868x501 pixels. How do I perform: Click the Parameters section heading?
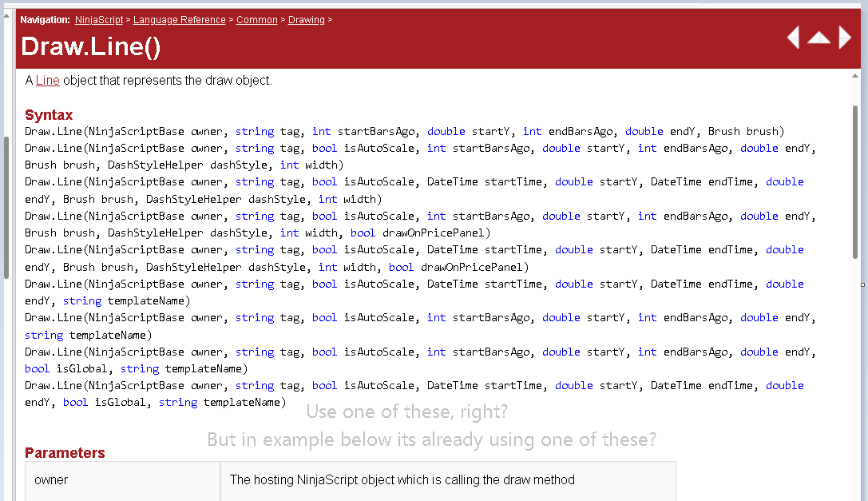tap(65, 453)
